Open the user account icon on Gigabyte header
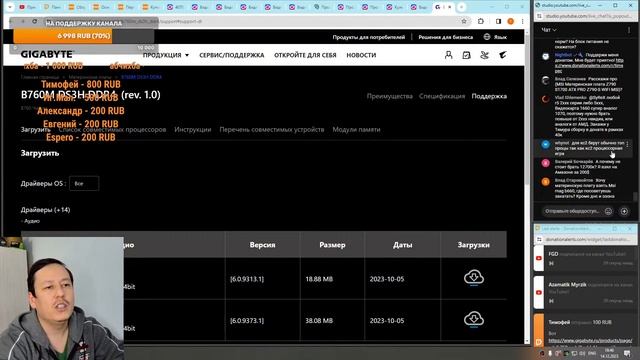 [448, 55]
